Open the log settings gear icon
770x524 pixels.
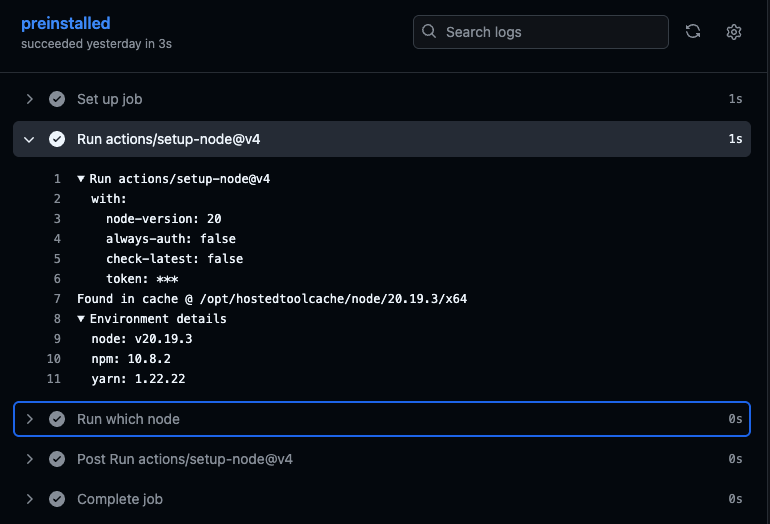coord(734,32)
